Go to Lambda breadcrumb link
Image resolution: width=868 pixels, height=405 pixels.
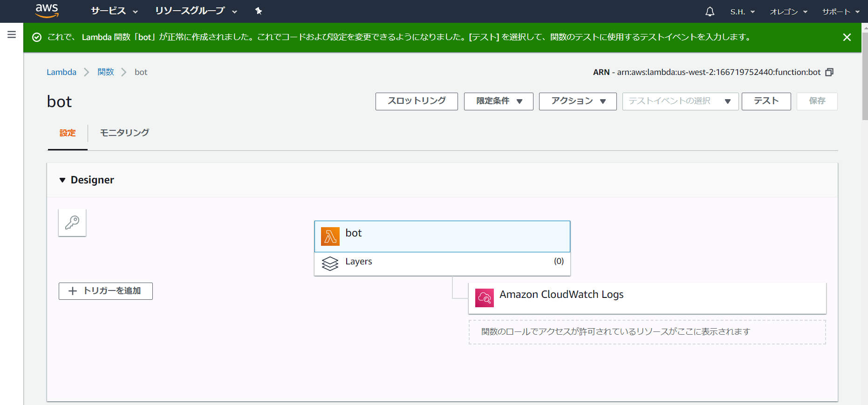62,72
